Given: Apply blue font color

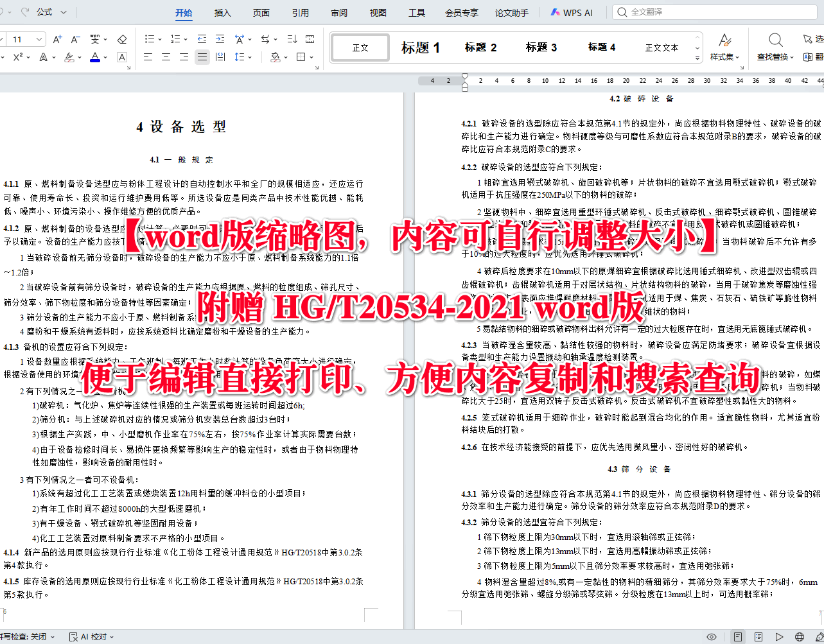Looking at the screenshot, I should pyautogui.click(x=95, y=57).
